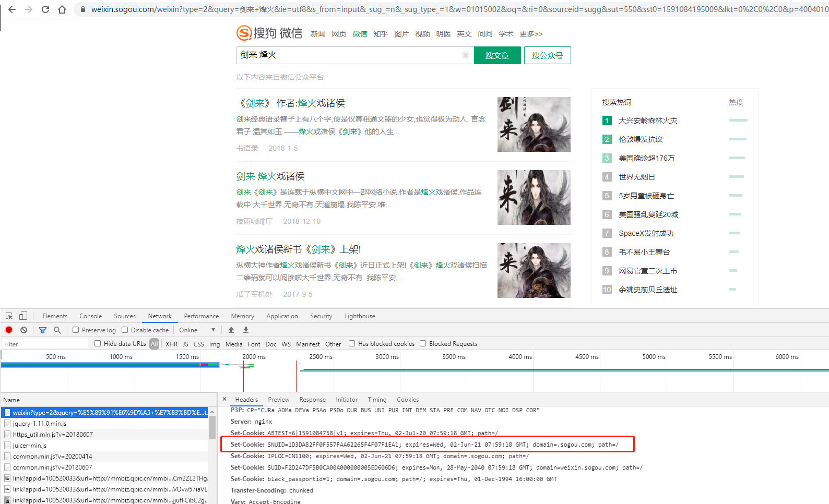Viewport: 829px width, 504px height.
Task: Click the 搜公众号 button
Action: [547, 55]
